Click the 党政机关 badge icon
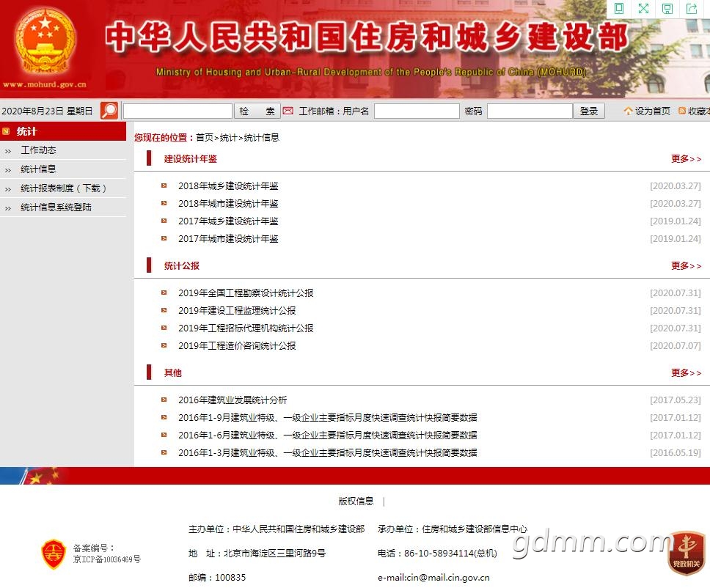Viewport: 710px width, 588px height. [x=687, y=553]
